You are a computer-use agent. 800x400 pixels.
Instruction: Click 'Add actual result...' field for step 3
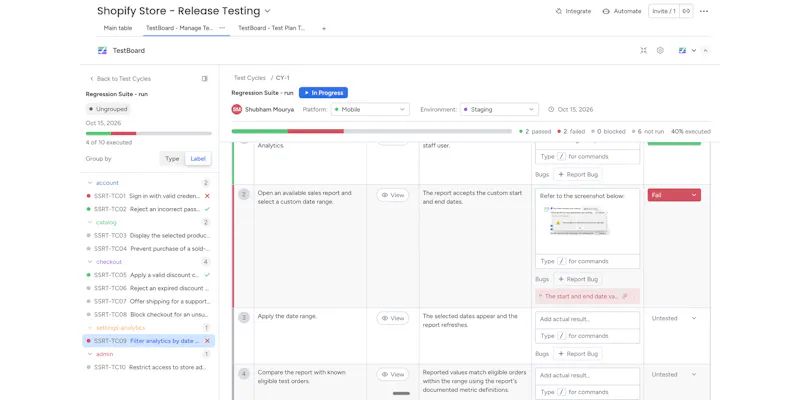click(587, 319)
